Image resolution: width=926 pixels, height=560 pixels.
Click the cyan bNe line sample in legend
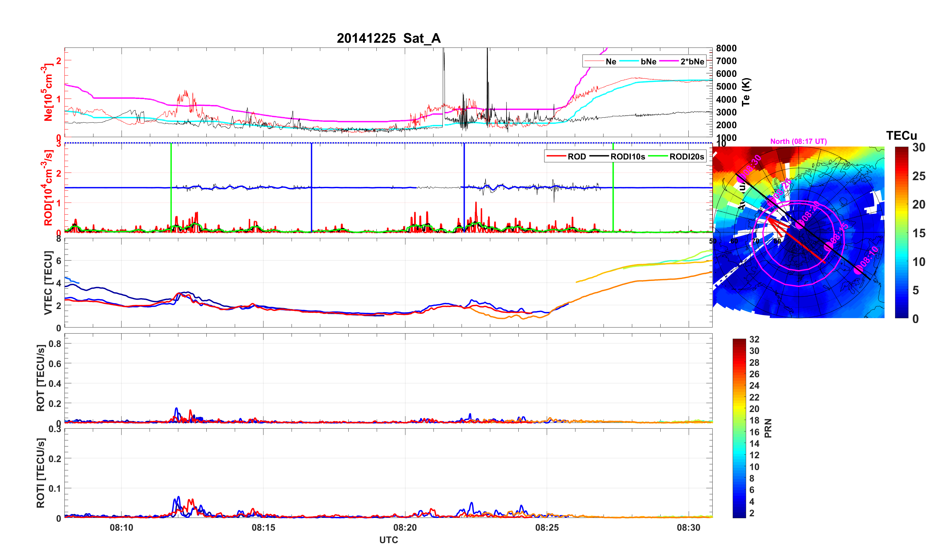click(629, 61)
